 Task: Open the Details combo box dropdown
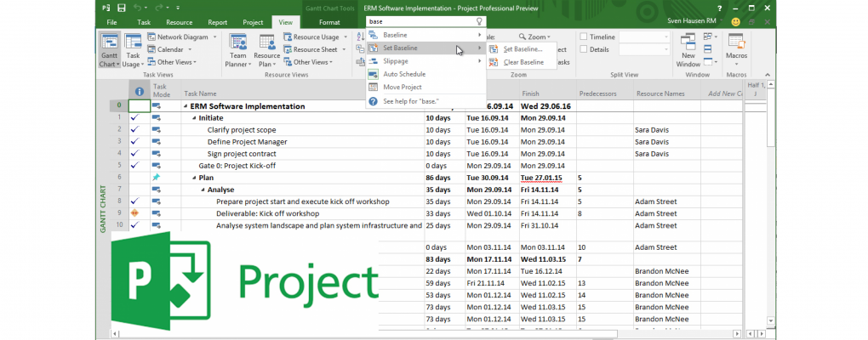pos(666,50)
